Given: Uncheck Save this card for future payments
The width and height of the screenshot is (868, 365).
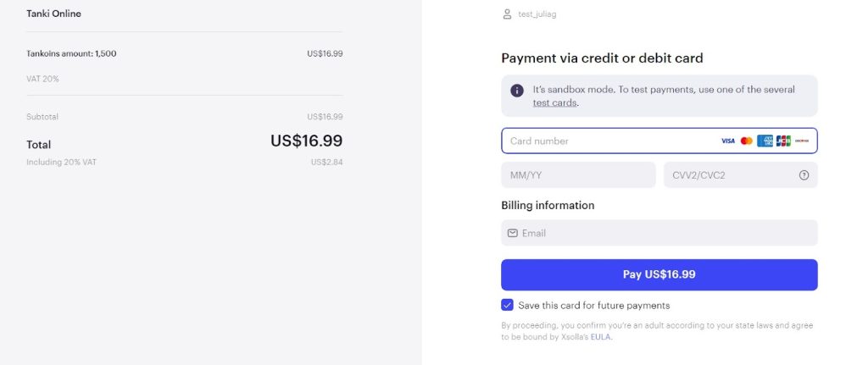Looking at the screenshot, I should 507,305.
